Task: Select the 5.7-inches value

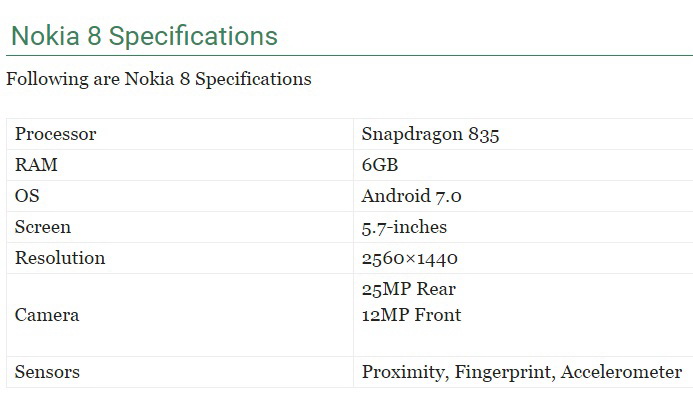Action: [404, 227]
